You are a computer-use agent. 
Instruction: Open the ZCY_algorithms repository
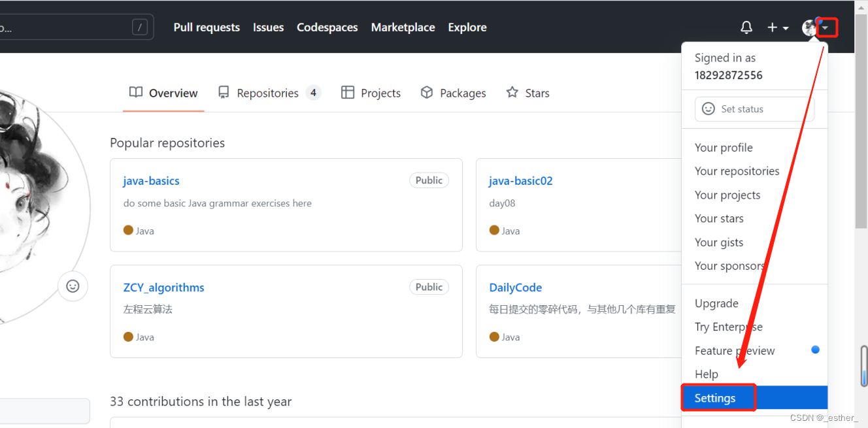[163, 288]
